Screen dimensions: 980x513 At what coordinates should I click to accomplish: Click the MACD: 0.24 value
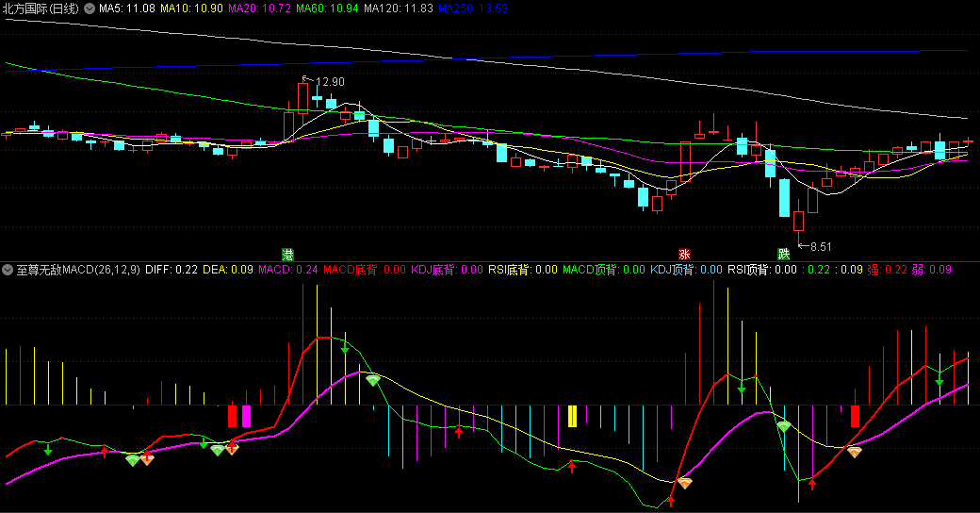click(x=288, y=270)
